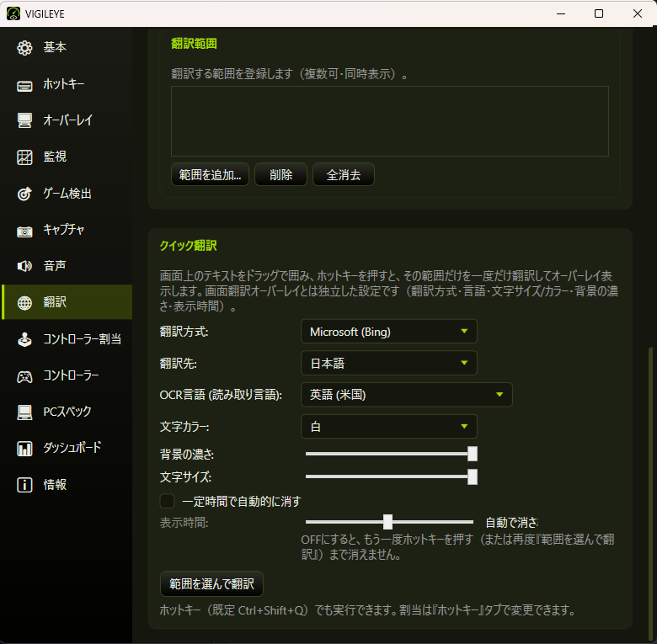Click the gear icon beside 基本
Viewport: 657px width, 644px height.
coord(24,48)
